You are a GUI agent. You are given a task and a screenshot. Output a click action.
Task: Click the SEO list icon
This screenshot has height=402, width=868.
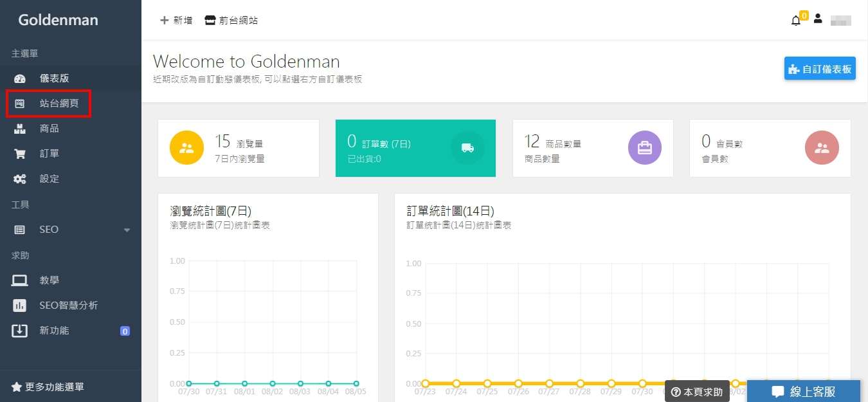20,230
